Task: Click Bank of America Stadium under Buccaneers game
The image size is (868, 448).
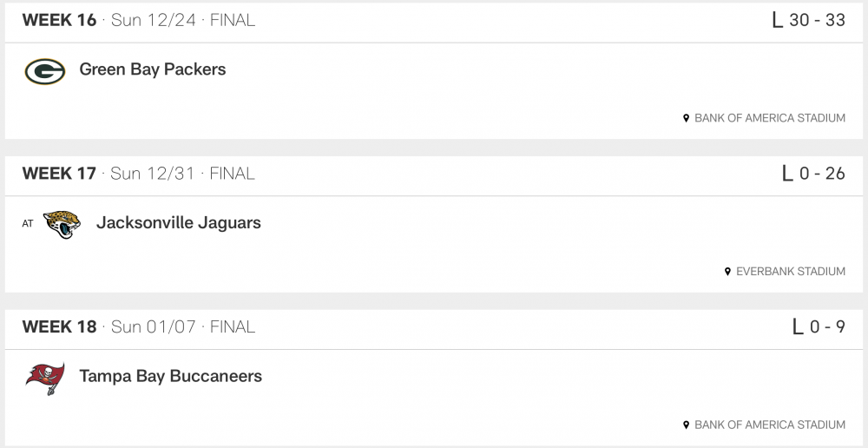Action: (x=770, y=425)
